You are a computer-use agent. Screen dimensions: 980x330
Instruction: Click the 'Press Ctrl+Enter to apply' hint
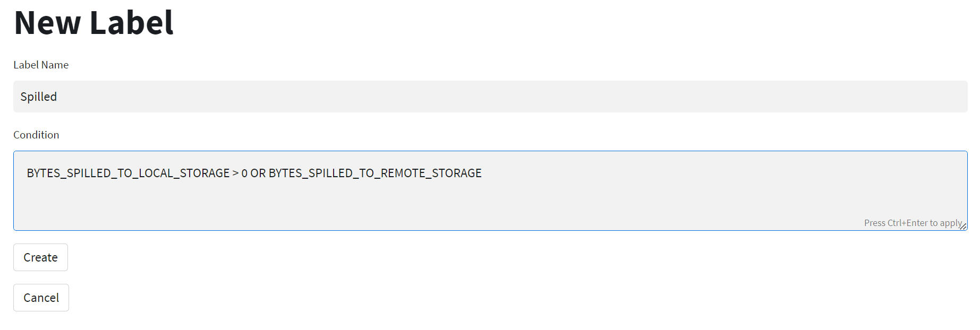(x=913, y=223)
